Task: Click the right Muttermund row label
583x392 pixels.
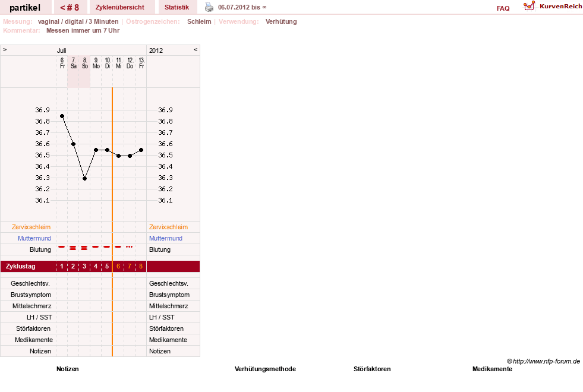Action: [x=166, y=238]
